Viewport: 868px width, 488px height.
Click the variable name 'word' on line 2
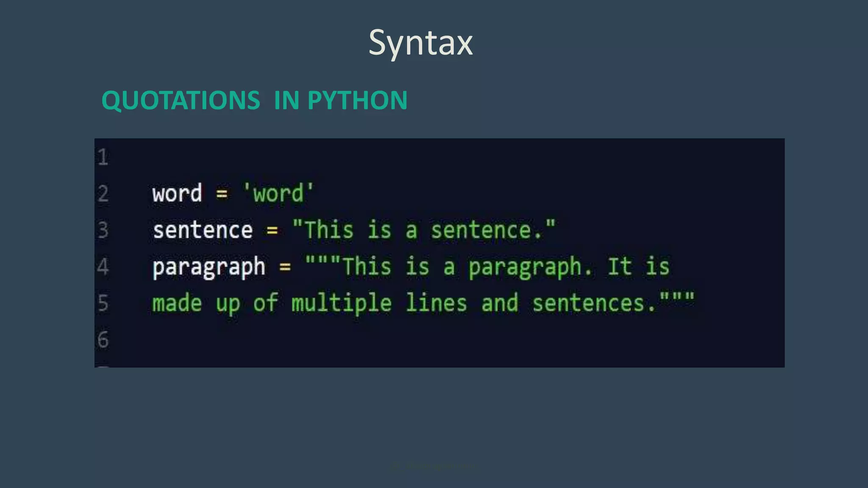[177, 194]
